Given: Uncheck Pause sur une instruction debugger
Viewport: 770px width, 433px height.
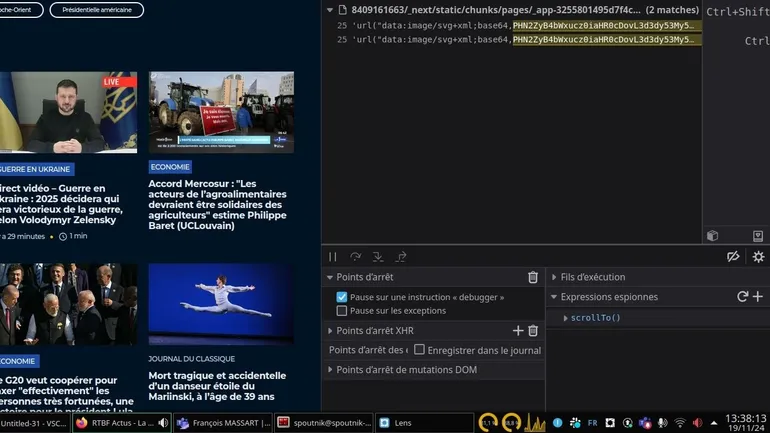Looking at the screenshot, I should (342, 297).
